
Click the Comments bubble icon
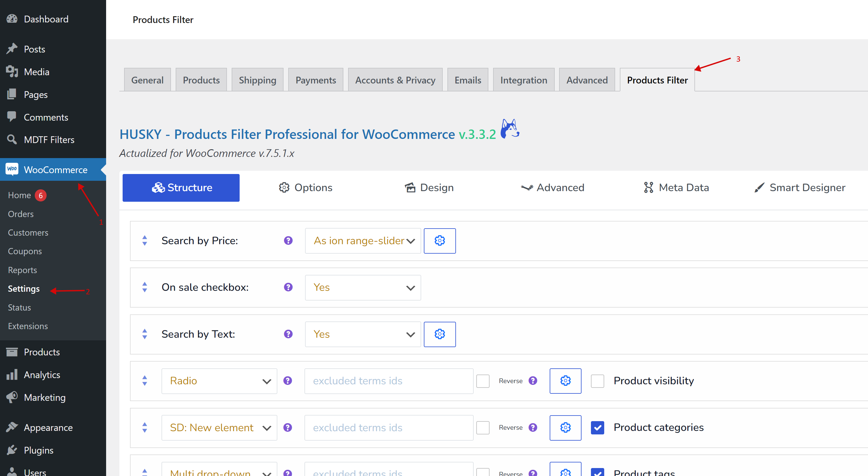12,116
